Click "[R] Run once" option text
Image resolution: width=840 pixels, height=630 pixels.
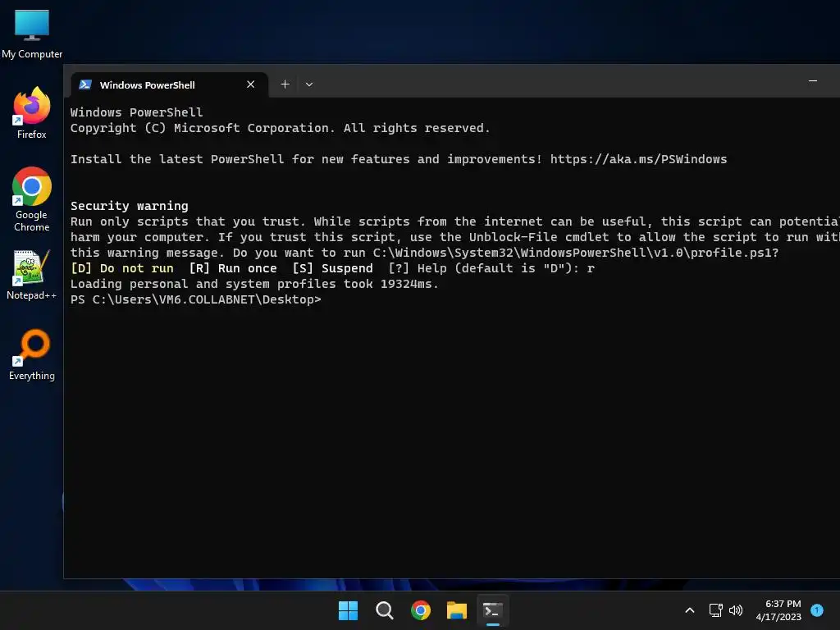233,268
